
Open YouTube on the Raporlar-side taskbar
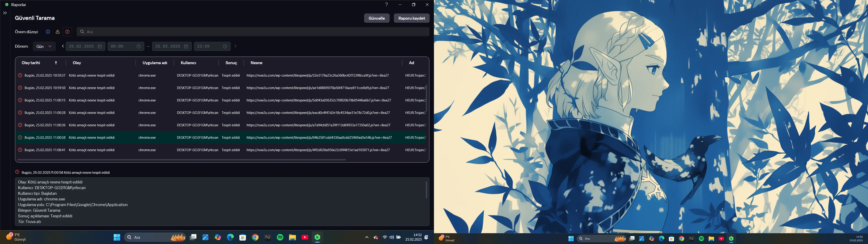pyautogui.click(x=305, y=237)
